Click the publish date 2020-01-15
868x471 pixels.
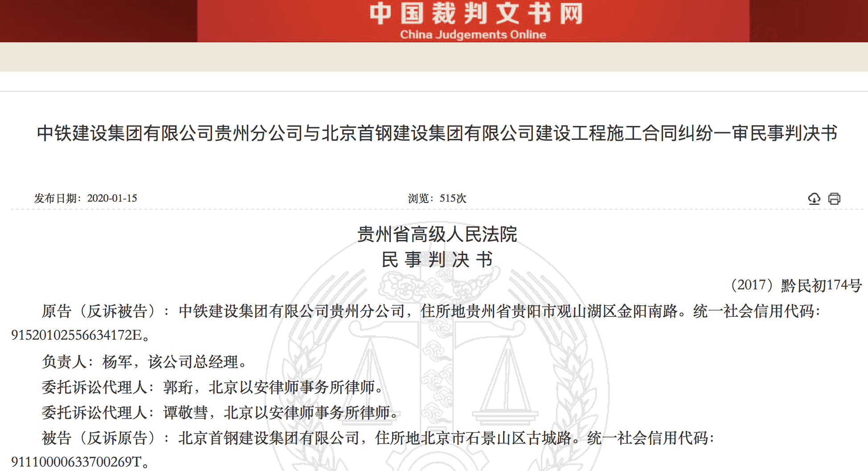[x=112, y=199]
